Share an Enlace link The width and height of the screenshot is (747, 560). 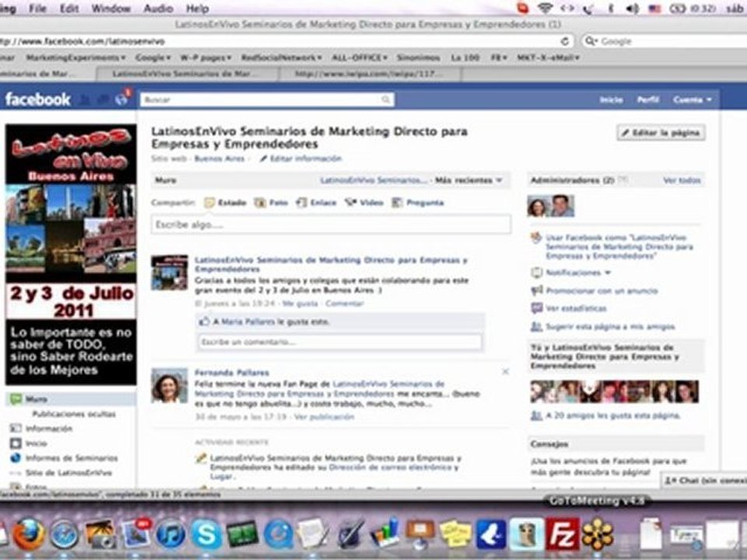tap(317, 203)
